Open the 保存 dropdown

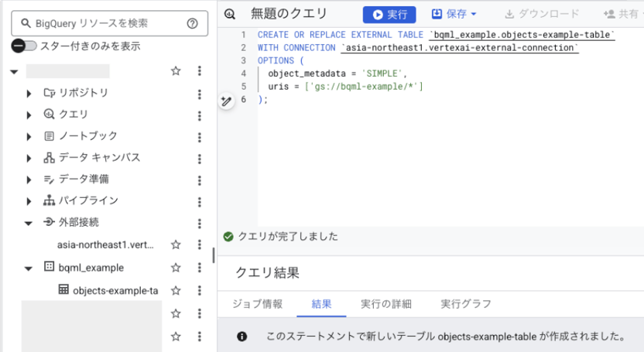[454, 15]
